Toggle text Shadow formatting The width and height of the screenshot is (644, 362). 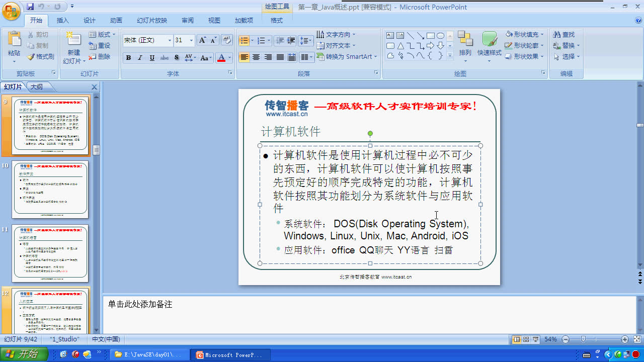point(177,58)
